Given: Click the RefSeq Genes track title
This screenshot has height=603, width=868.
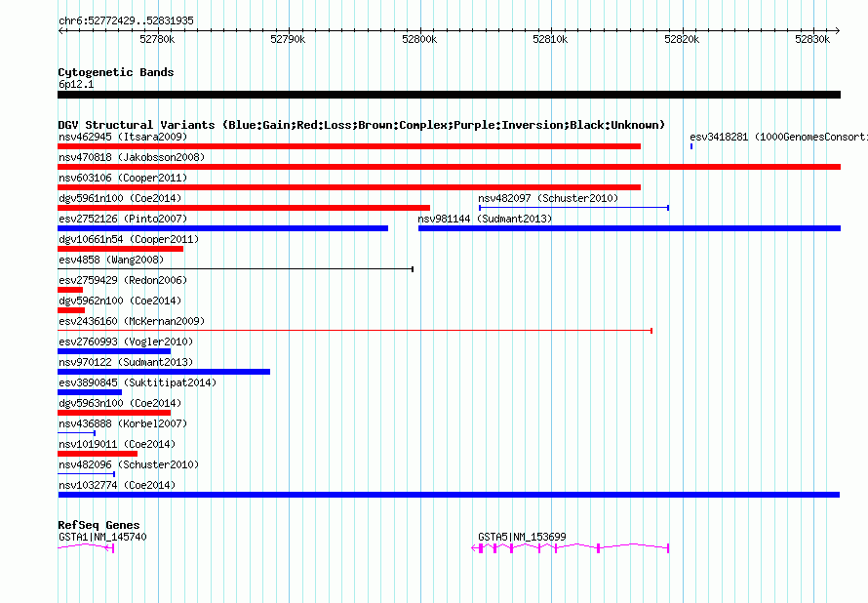Looking at the screenshot, I should (99, 525).
